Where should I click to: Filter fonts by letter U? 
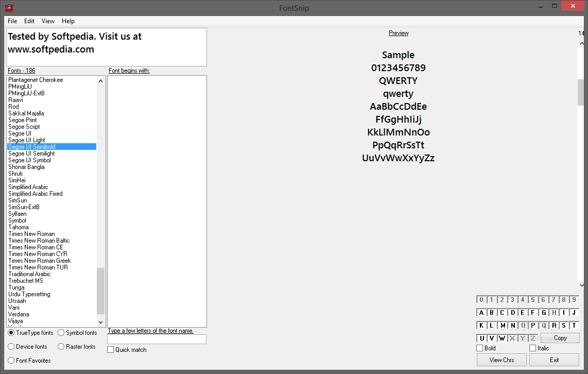click(x=482, y=338)
